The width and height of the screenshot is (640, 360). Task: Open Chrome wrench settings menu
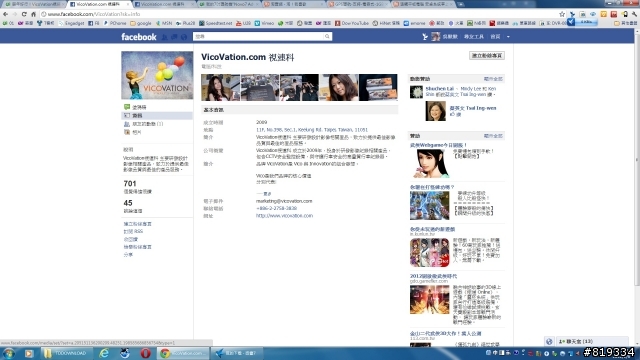coord(635,14)
